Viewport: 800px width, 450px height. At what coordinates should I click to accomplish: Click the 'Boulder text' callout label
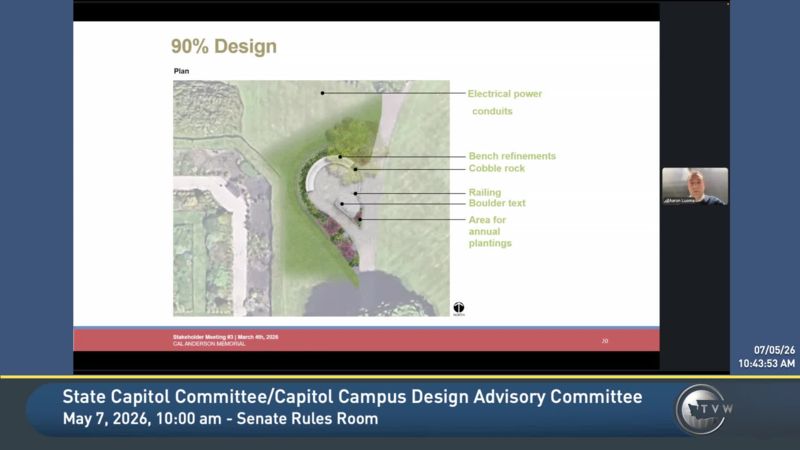(x=497, y=203)
